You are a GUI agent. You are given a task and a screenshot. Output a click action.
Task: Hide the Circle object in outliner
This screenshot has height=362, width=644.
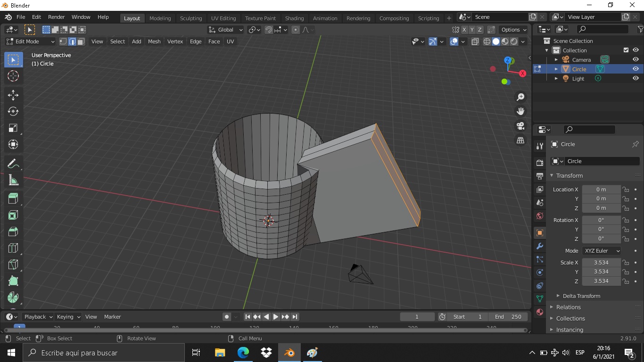(x=636, y=69)
